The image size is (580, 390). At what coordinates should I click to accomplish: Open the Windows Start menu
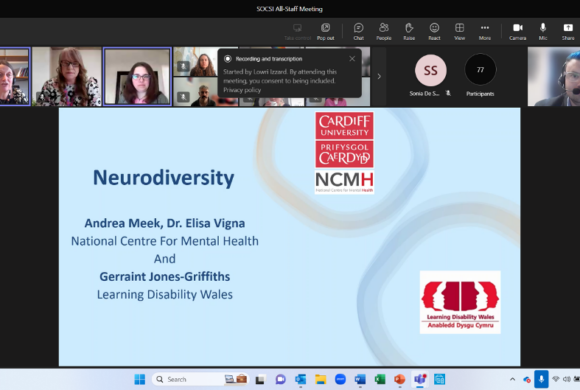point(140,379)
